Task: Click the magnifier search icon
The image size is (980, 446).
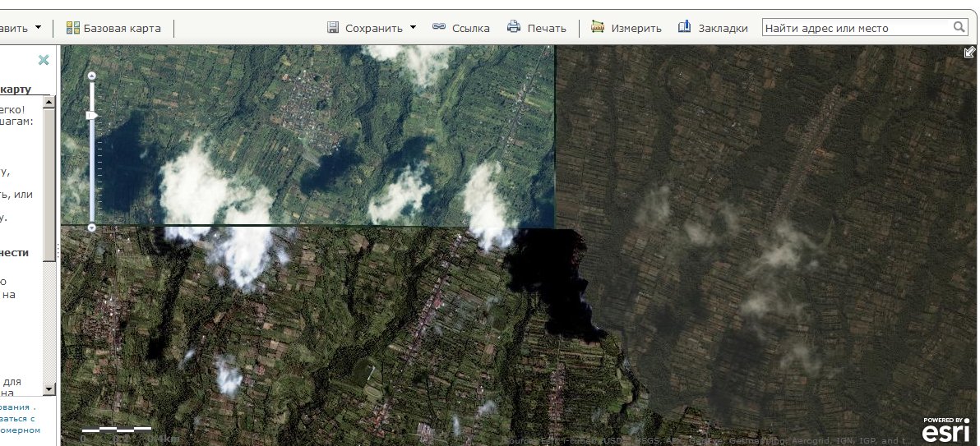Action: click(x=959, y=27)
